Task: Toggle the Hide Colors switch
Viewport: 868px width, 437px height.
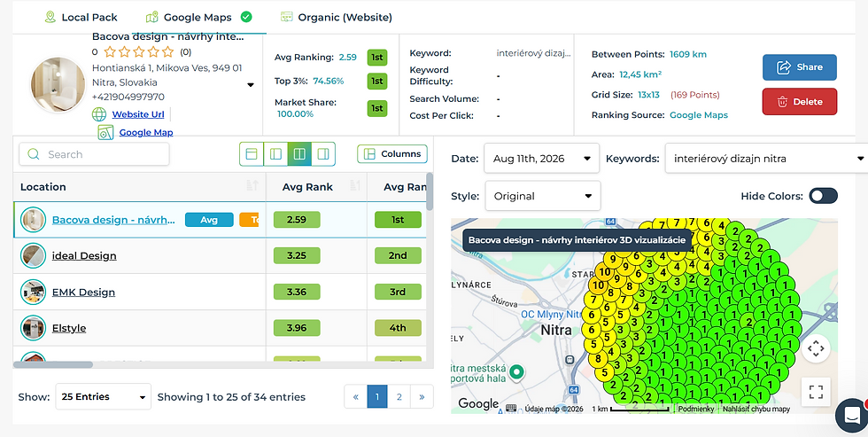Action: (x=823, y=196)
